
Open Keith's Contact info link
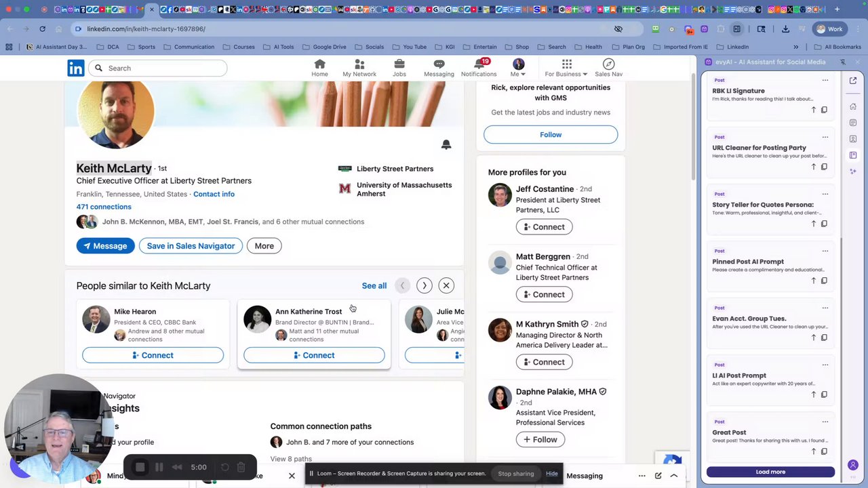pyautogui.click(x=214, y=194)
